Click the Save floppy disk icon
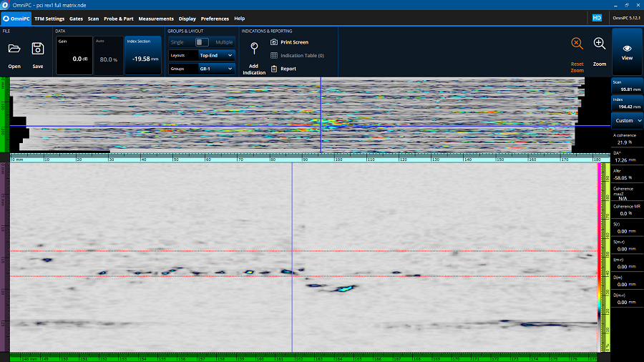This screenshot has width=644, height=362. [37, 49]
